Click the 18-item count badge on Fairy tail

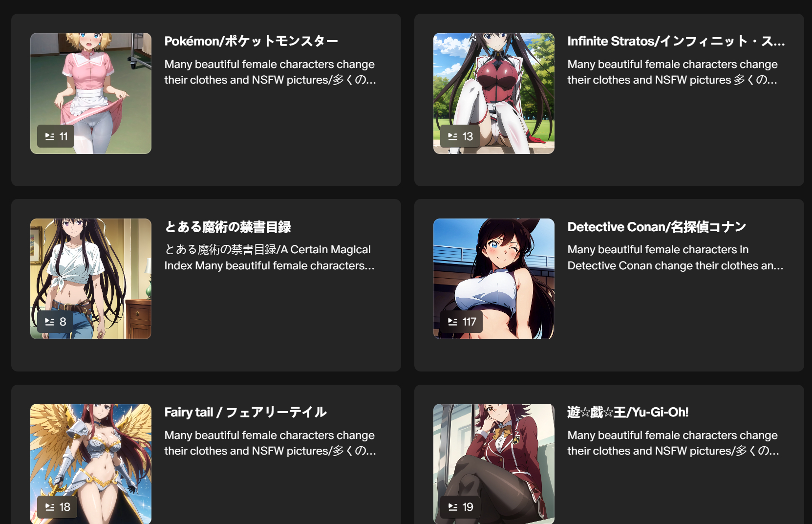click(x=57, y=507)
